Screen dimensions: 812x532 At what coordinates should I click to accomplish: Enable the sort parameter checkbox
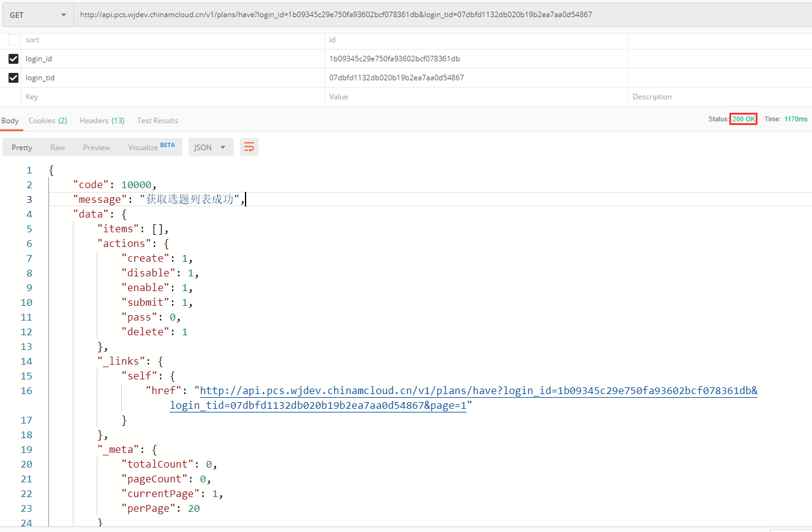pos(13,40)
